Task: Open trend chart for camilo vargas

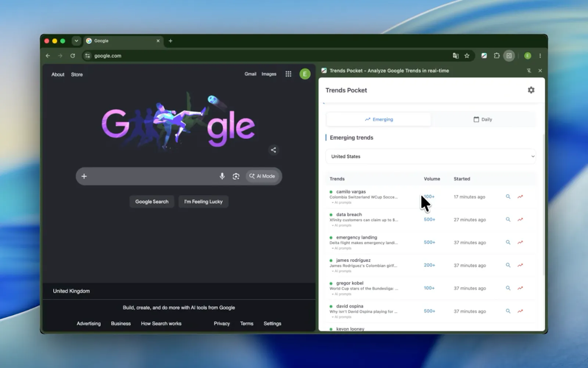Action: [520, 197]
